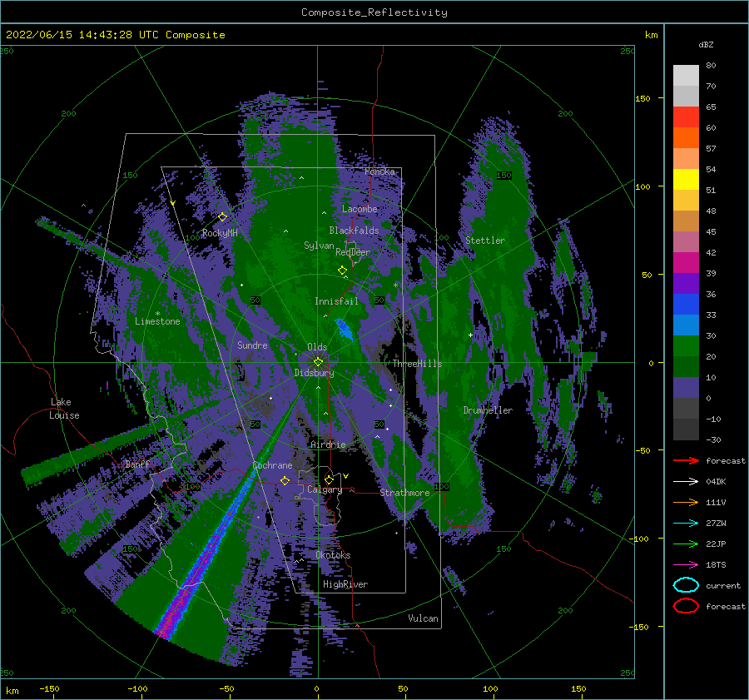Image resolution: width=749 pixels, height=700 pixels.
Task: Select the Lacombe label on map
Action: 360,209
